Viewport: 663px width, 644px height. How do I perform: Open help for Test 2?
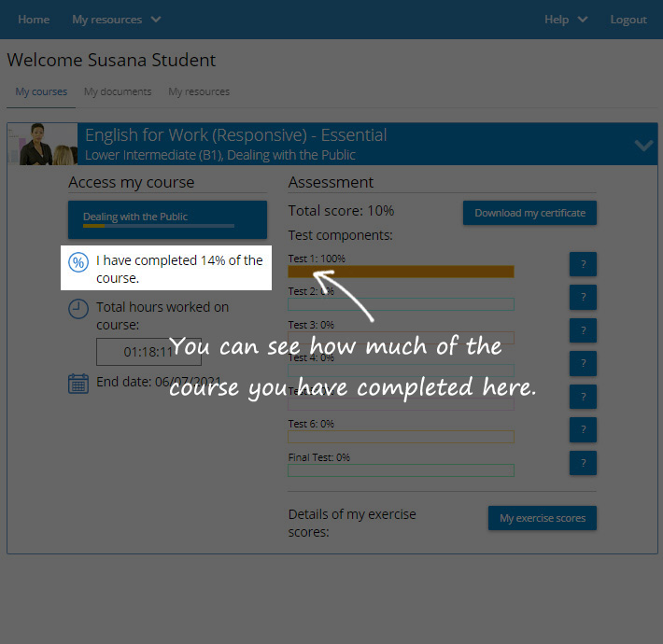(583, 297)
